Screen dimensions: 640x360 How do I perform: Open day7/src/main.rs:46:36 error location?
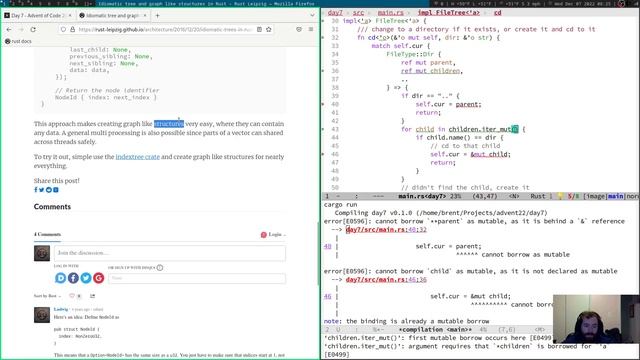coord(386,280)
